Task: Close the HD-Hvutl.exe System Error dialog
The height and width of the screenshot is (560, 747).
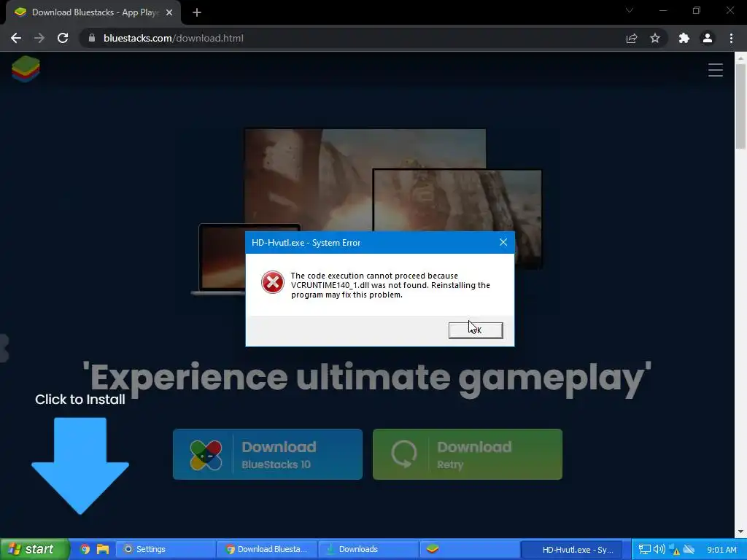Action: point(503,242)
